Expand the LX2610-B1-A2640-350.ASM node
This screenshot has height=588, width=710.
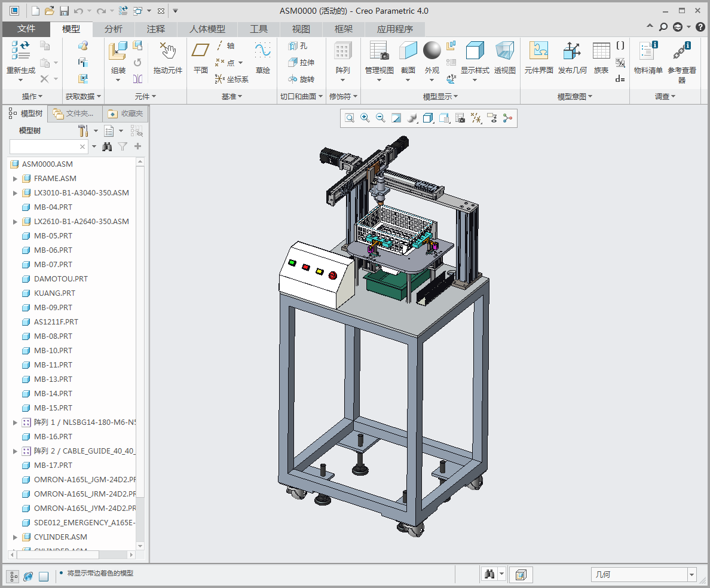tap(16, 222)
